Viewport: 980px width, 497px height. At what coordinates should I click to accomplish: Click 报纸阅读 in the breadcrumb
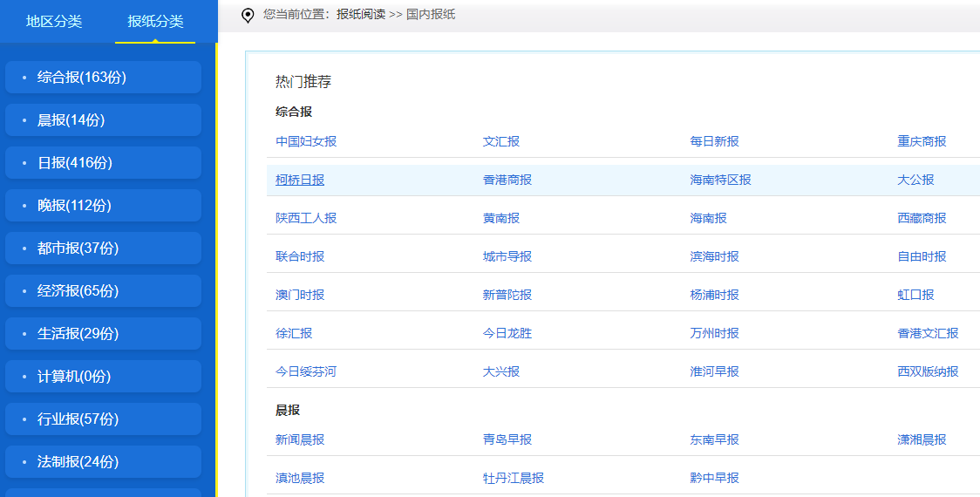[x=361, y=14]
